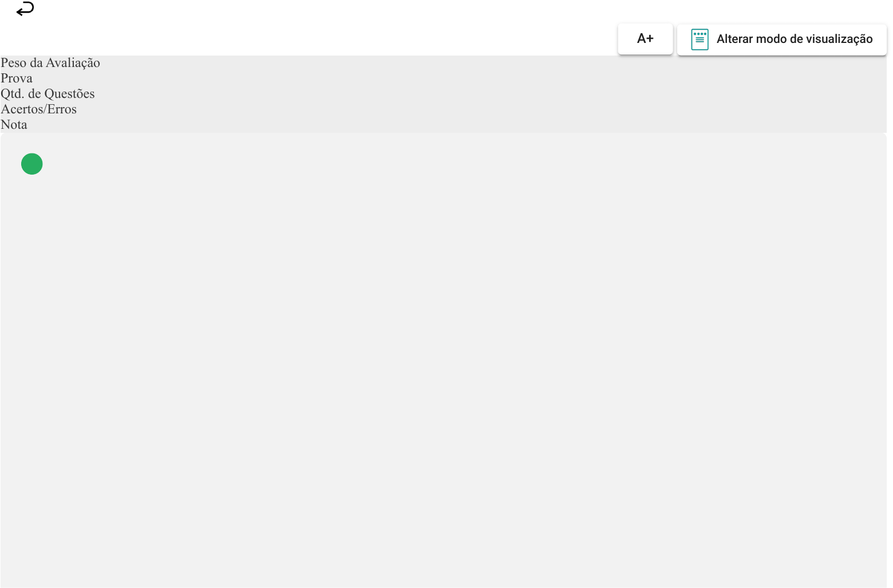Click the plus sign in A+
This screenshot has height=588, width=893.
pyautogui.click(x=650, y=39)
